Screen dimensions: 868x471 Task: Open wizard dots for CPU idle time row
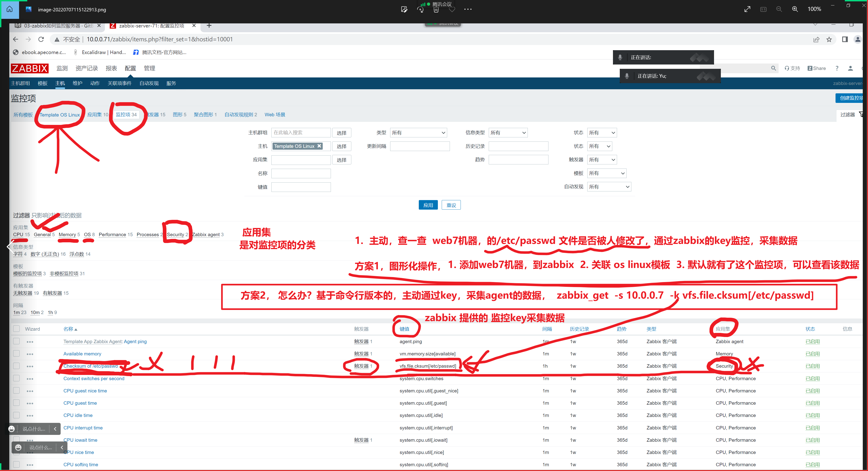tap(30, 416)
